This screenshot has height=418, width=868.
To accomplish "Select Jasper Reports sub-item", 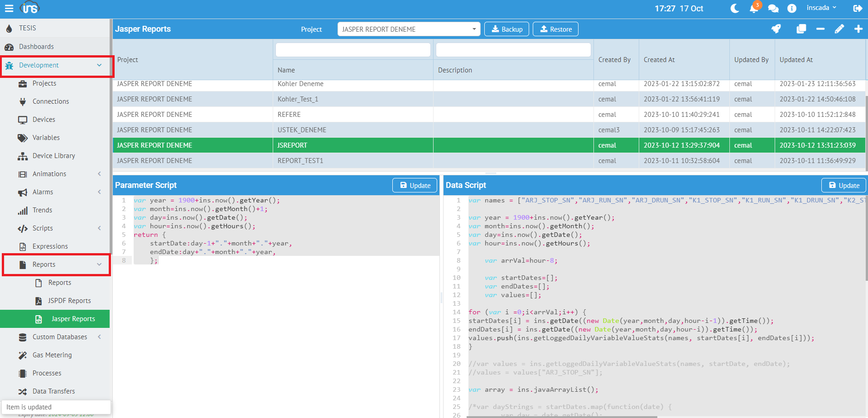I will pos(55,319).
